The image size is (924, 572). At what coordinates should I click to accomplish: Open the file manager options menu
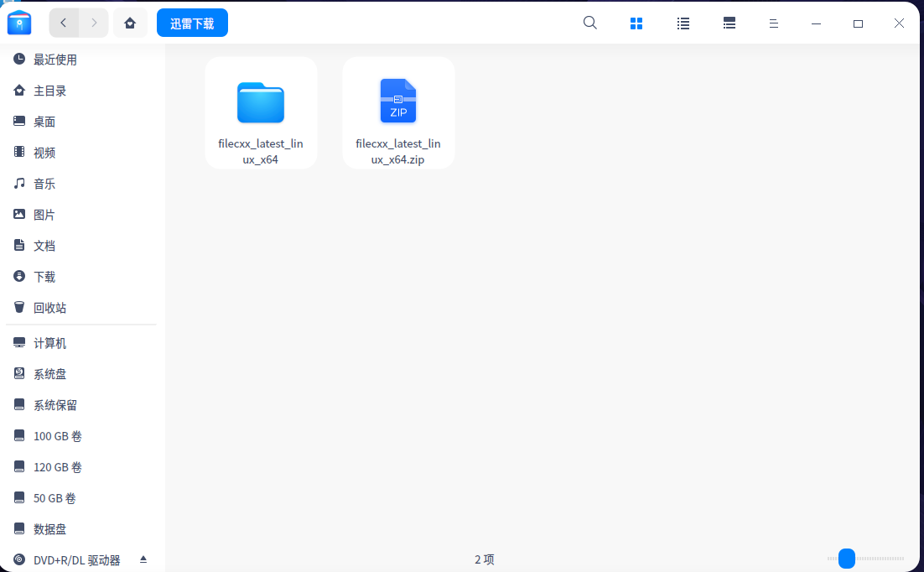(773, 23)
